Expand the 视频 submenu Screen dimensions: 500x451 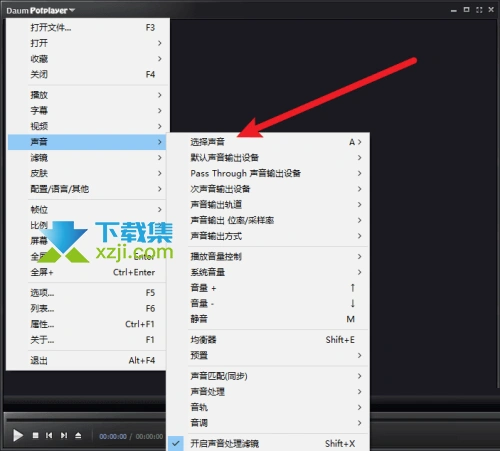tap(87, 126)
